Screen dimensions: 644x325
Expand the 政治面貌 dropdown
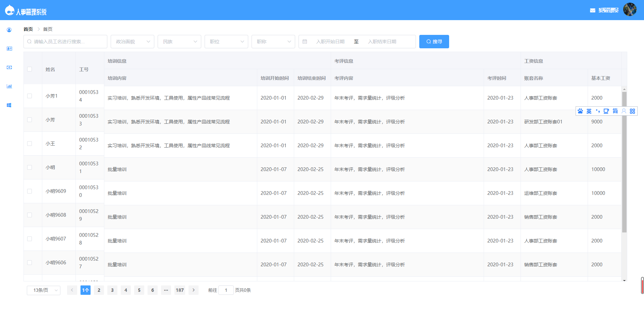[x=132, y=42]
